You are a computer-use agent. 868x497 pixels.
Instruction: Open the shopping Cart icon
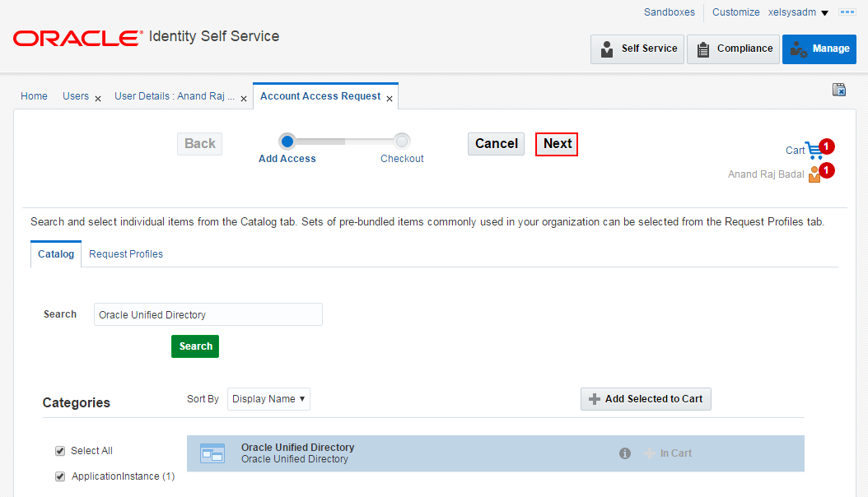tap(814, 150)
